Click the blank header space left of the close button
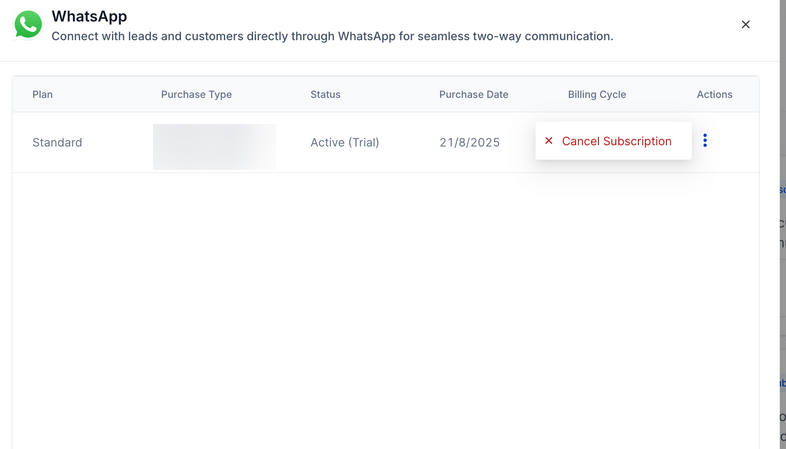This screenshot has height=449, width=786. coord(680,25)
